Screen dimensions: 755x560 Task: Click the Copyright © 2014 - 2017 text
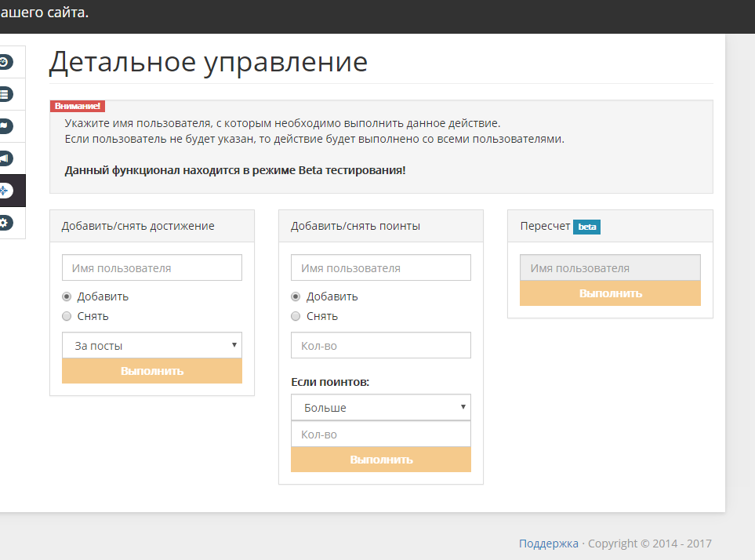pos(649,544)
